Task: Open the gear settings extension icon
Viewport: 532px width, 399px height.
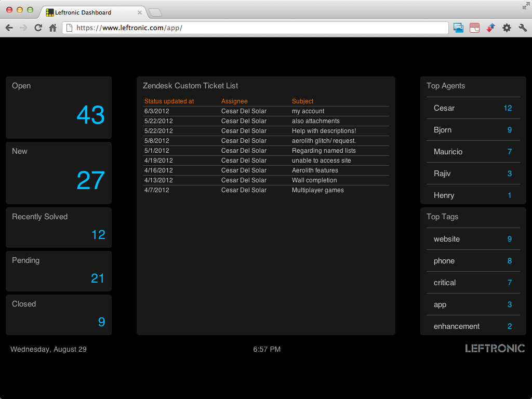Action: 507,28
